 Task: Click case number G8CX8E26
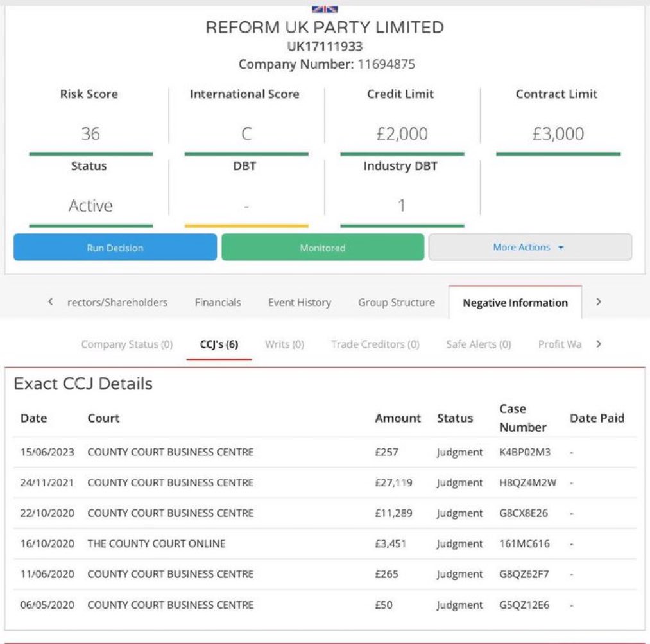[x=524, y=513]
